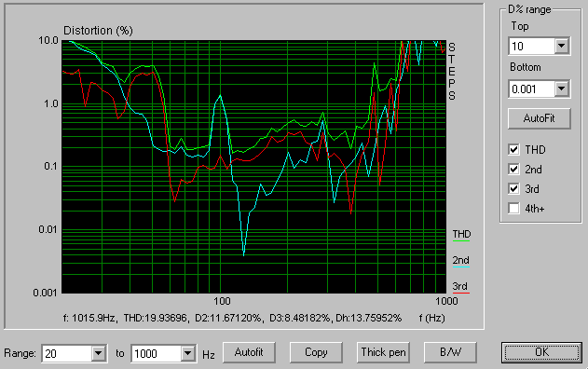
Task: Uncheck the THD checkbox
Action: pyautogui.click(x=514, y=150)
